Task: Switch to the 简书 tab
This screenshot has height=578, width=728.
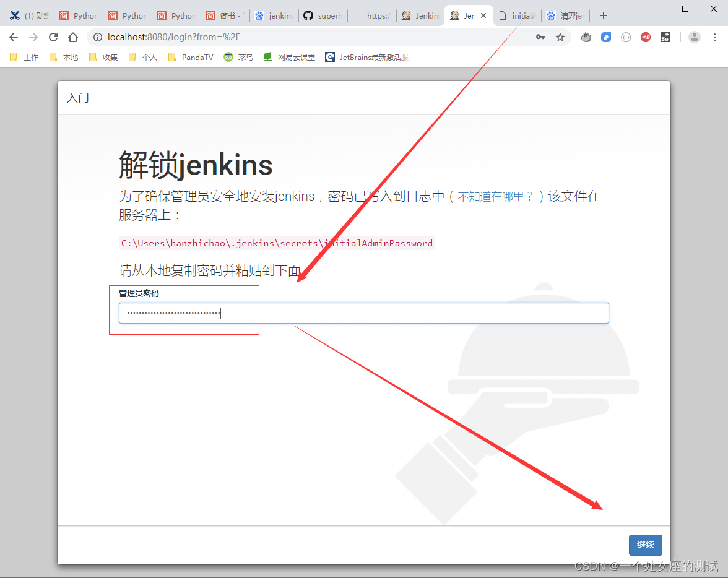Action: pyautogui.click(x=225, y=16)
